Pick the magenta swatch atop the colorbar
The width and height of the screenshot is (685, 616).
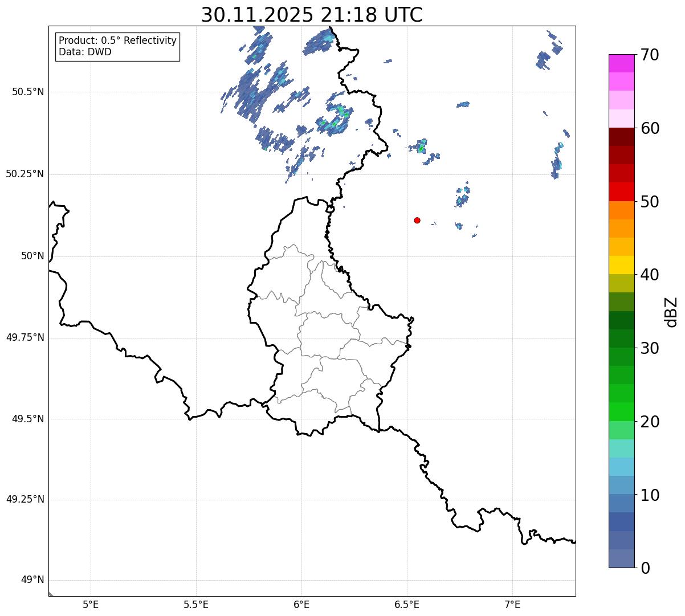point(622,63)
